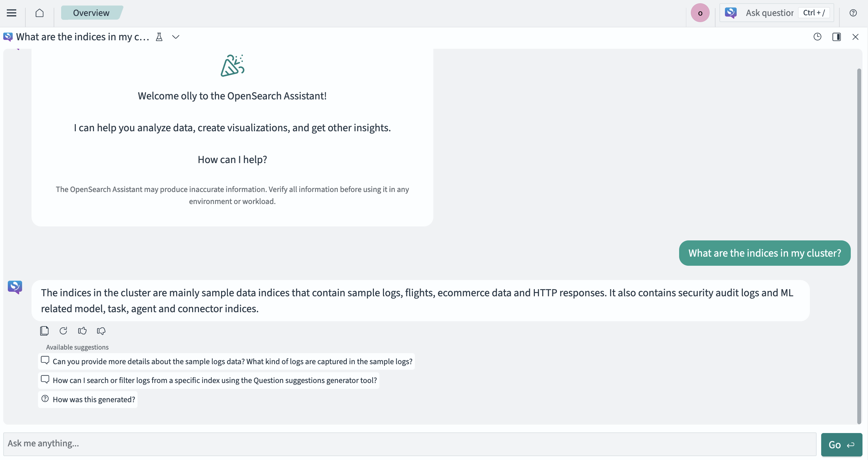Open the user avatar account menu
The width and height of the screenshot is (868, 460).
pyautogui.click(x=700, y=13)
